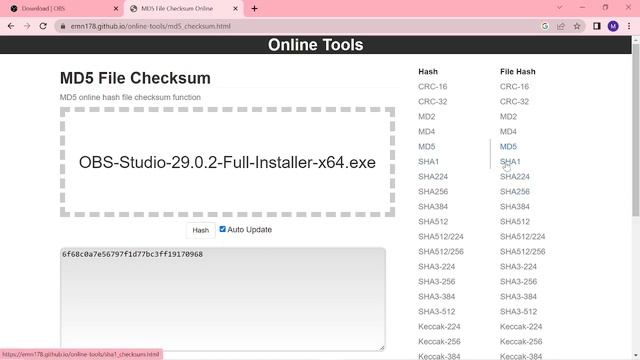Bookmark this page with the star icon
640x360 pixels.
pyautogui.click(x=577, y=26)
